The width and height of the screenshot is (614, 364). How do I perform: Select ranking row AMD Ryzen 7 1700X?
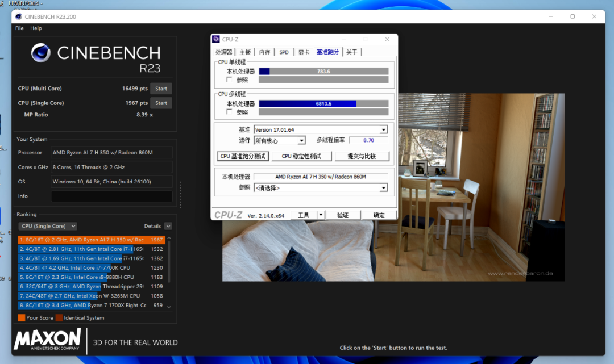tap(92, 305)
